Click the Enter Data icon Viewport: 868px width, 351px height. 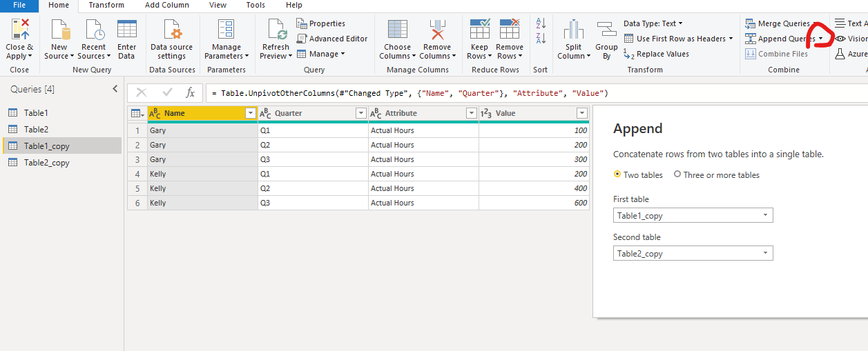coord(126,30)
